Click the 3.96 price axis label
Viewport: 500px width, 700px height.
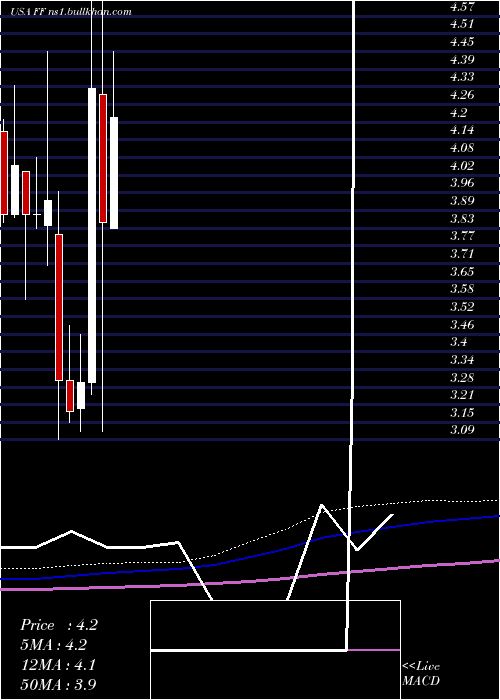tap(462, 183)
